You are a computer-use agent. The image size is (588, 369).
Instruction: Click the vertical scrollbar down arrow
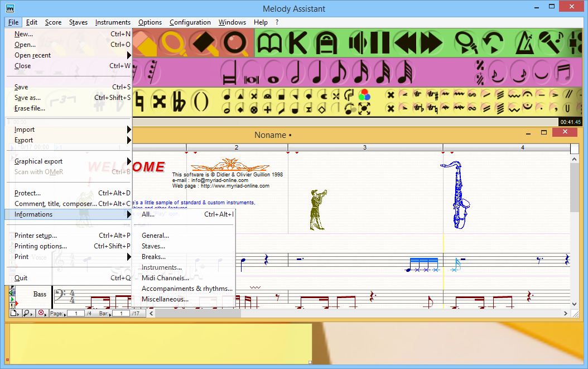575,304
